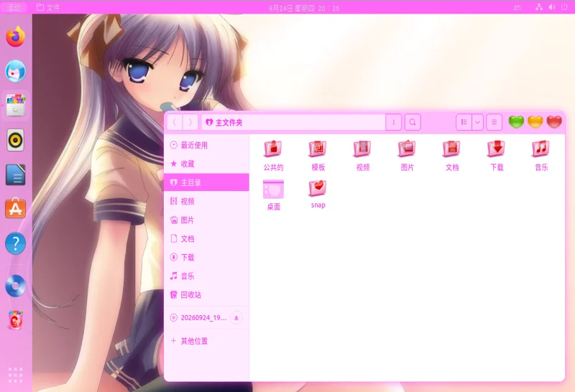
Task: Open the path bar three-dot menu
Action: [x=393, y=122]
